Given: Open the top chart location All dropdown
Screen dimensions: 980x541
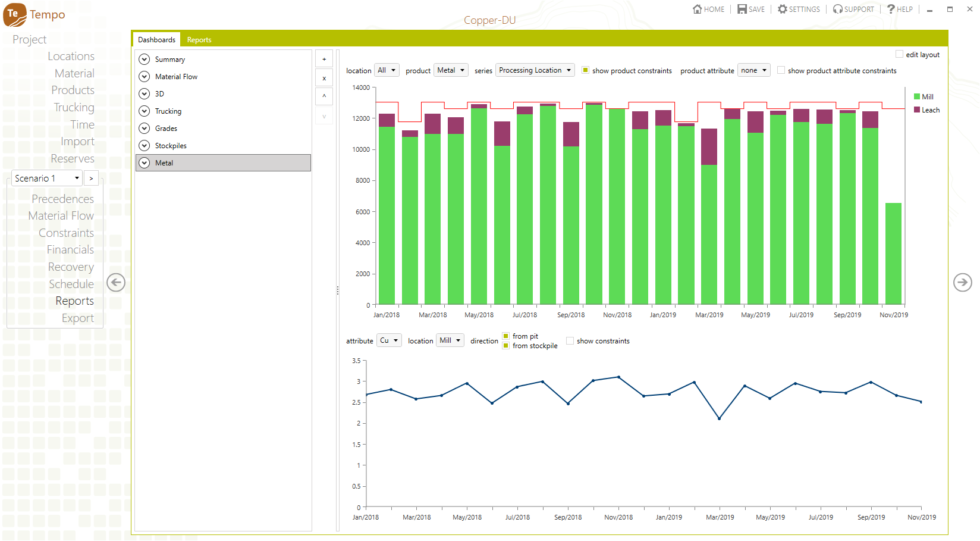Looking at the screenshot, I should tap(387, 70).
